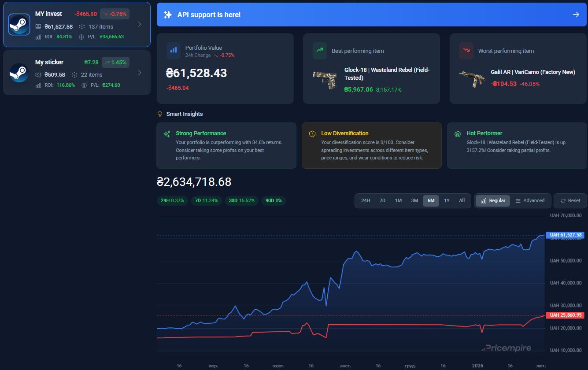Click the Low Diversification shield warning icon
Image resolution: width=588 pixels, height=370 pixels.
point(312,133)
